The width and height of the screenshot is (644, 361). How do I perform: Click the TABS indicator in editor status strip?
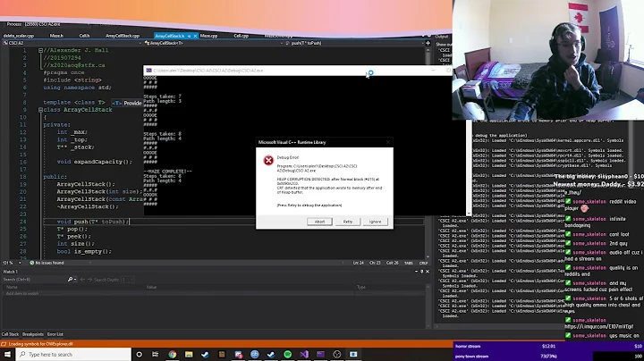click(x=408, y=263)
